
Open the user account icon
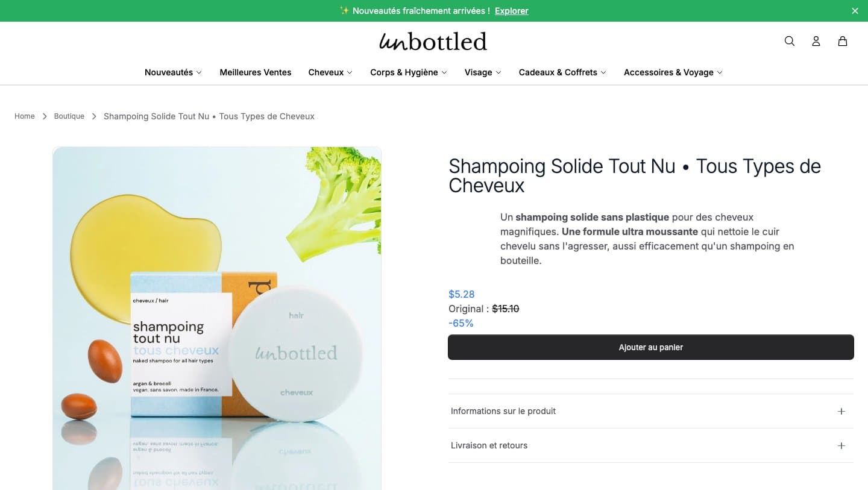pos(816,41)
